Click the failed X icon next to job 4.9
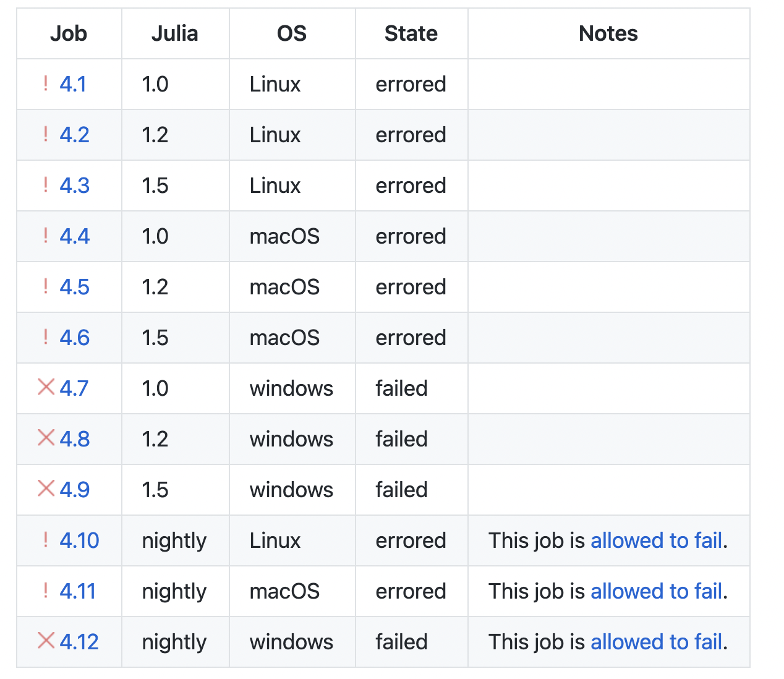 (x=46, y=489)
